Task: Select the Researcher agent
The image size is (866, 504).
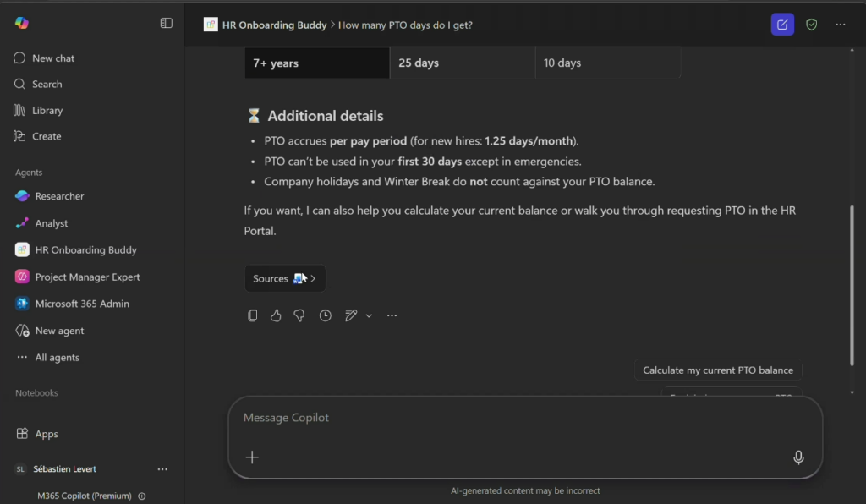Action: tap(59, 196)
